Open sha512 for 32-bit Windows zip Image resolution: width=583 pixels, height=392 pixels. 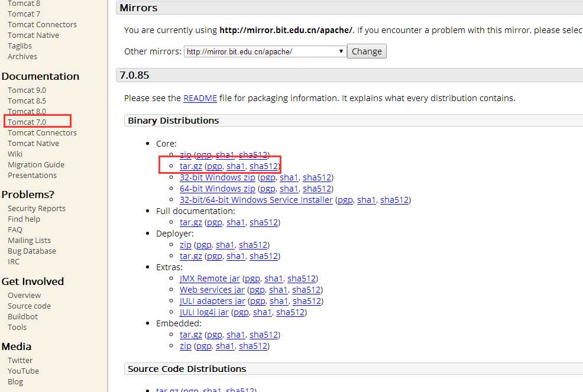317,177
